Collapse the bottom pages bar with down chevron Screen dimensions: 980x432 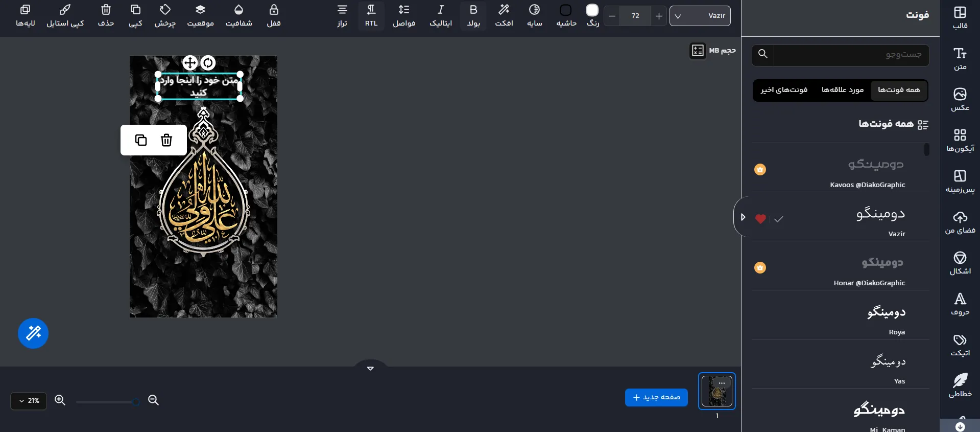[370, 368]
